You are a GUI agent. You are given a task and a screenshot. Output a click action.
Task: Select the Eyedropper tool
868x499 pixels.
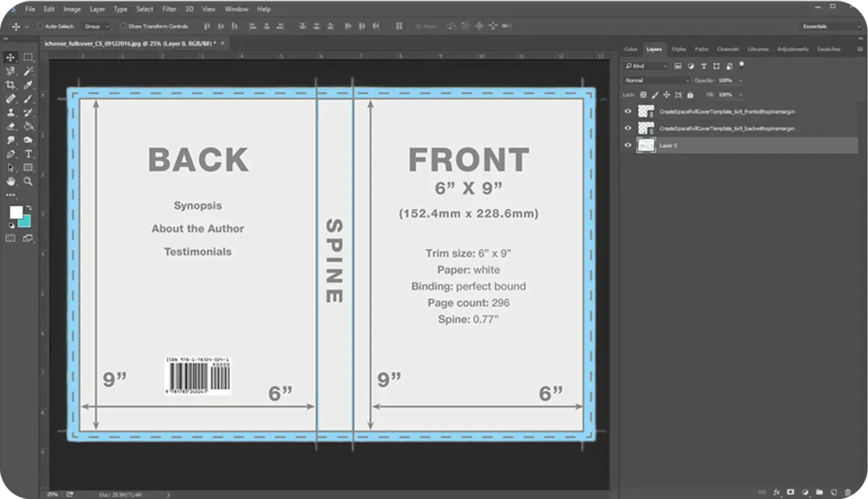click(28, 85)
